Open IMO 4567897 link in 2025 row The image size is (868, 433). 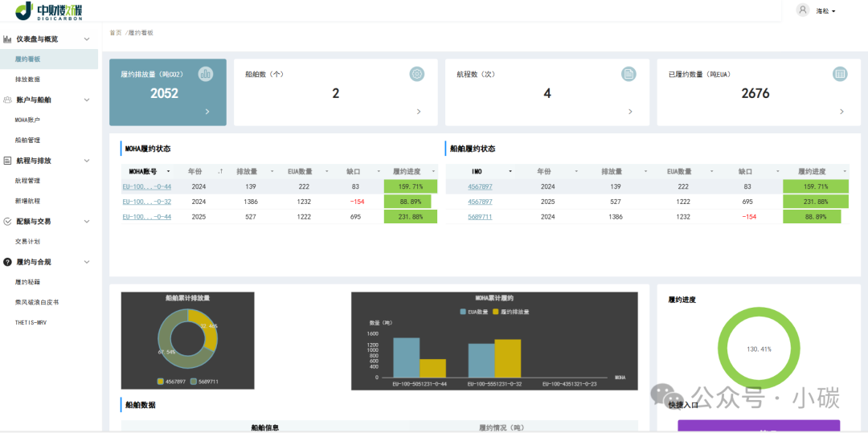pos(480,202)
